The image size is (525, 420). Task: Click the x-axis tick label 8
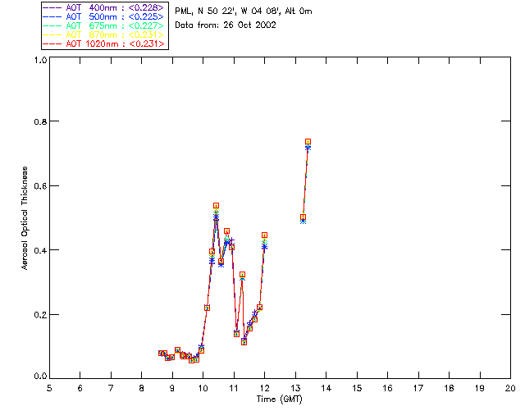click(x=142, y=388)
